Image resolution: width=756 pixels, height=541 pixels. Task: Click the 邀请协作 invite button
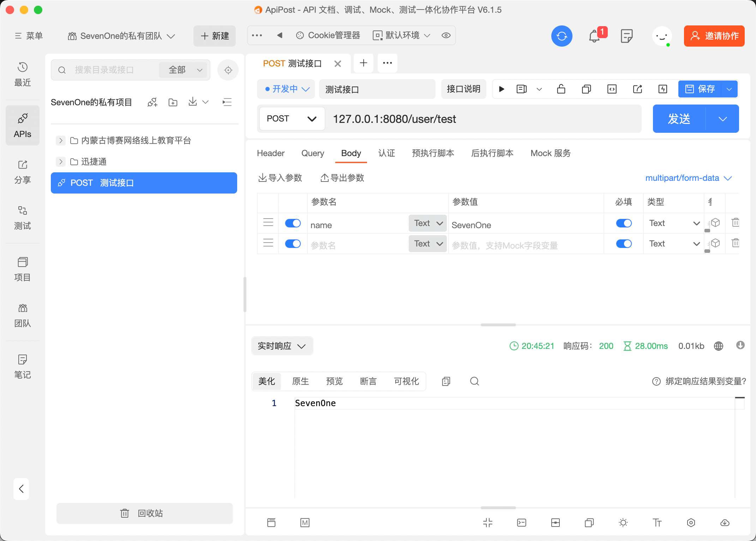pyautogui.click(x=714, y=36)
